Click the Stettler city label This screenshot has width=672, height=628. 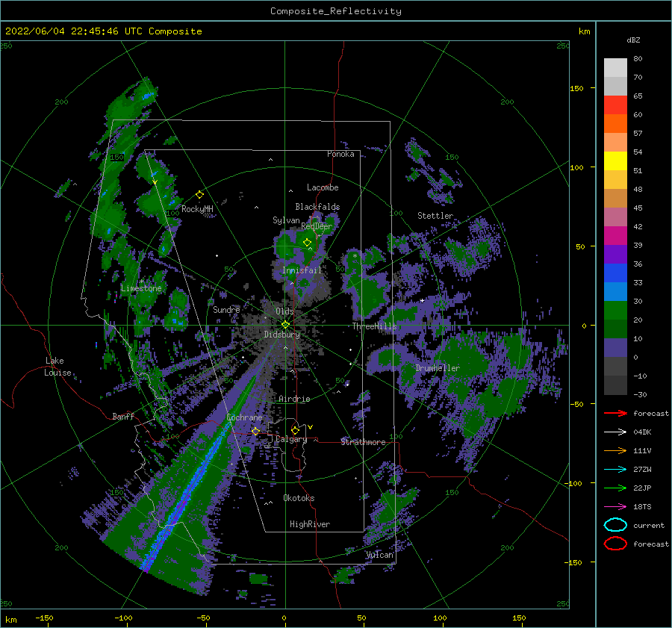pos(435,216)
